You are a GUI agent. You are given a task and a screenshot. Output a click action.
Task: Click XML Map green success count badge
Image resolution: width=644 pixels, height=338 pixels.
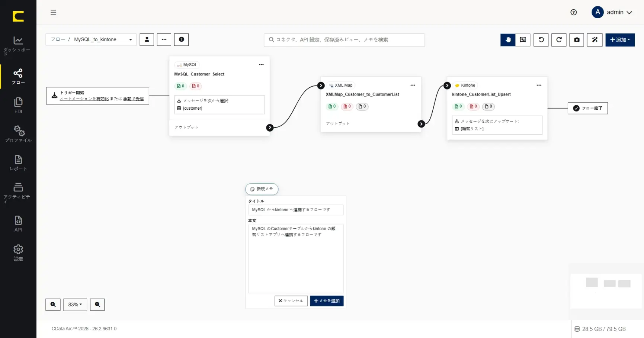332,106
